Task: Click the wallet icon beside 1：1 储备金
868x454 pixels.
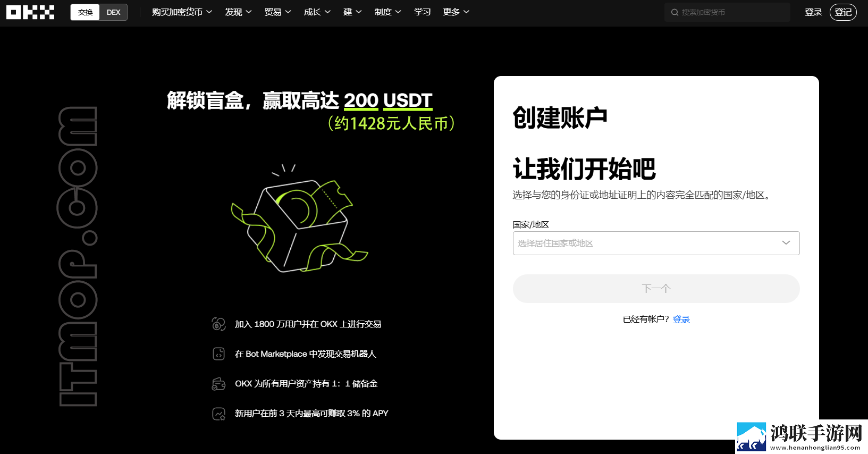Action: coord(218,383)
